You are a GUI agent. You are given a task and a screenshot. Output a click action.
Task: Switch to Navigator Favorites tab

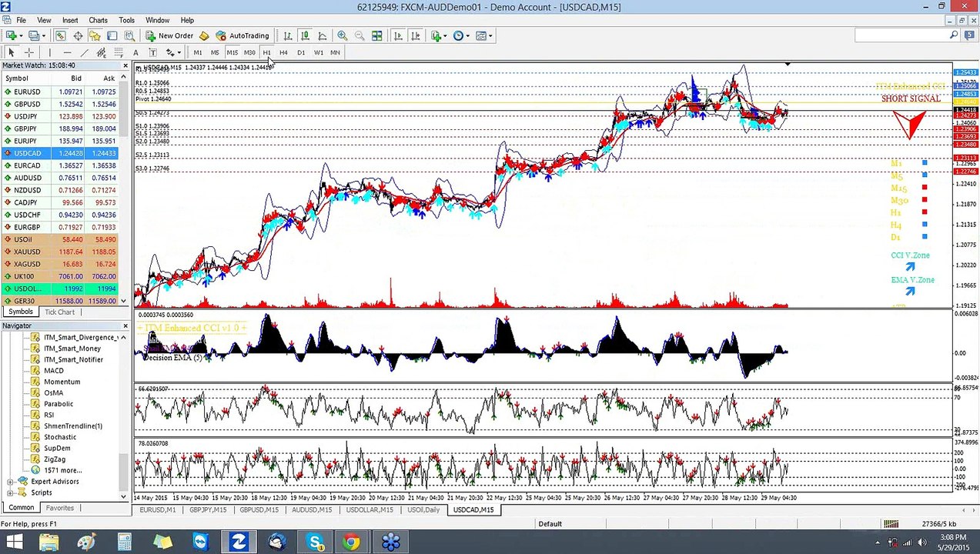coord(59,508)
